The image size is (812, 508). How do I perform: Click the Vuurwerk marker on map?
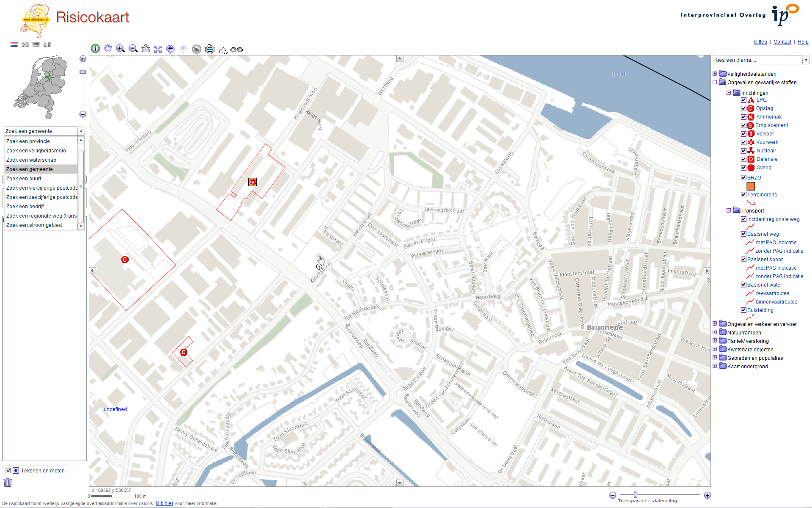(x=252, y=182)
